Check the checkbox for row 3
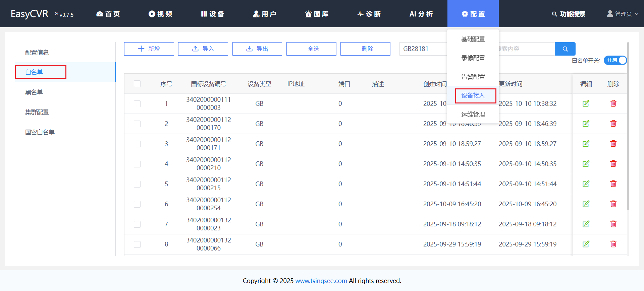Viewport: 644px width, 291px height. tap(137, 144)
